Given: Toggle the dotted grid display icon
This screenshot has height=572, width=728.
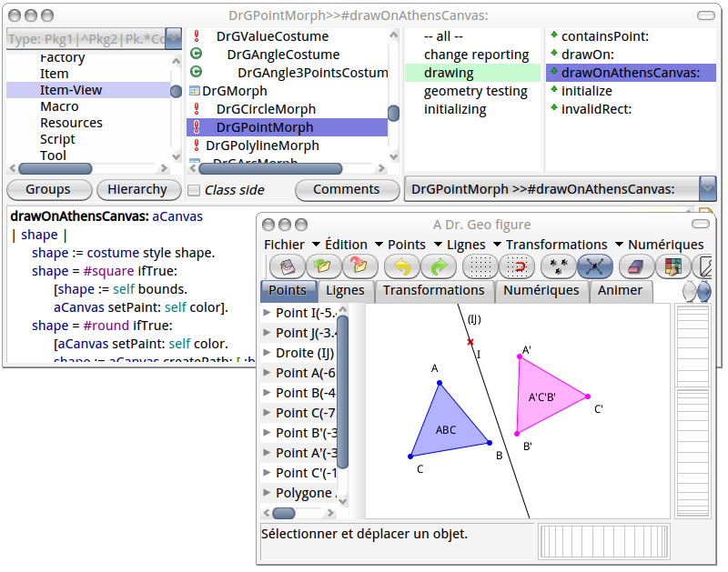Looking at the screenshot, I should coord(480,266).
